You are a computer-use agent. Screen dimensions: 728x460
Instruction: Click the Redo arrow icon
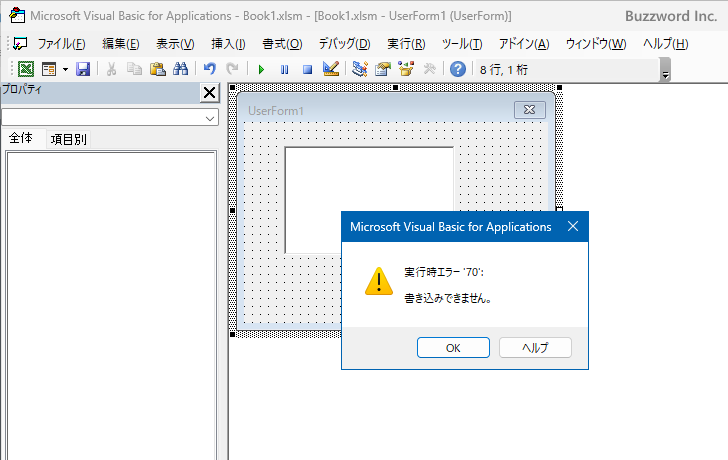click(232, 70)
